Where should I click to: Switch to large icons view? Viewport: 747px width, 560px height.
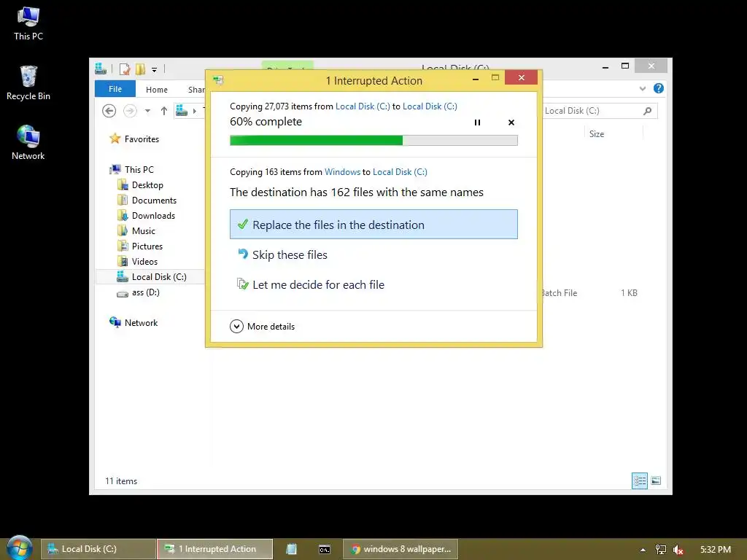[656, 481]
